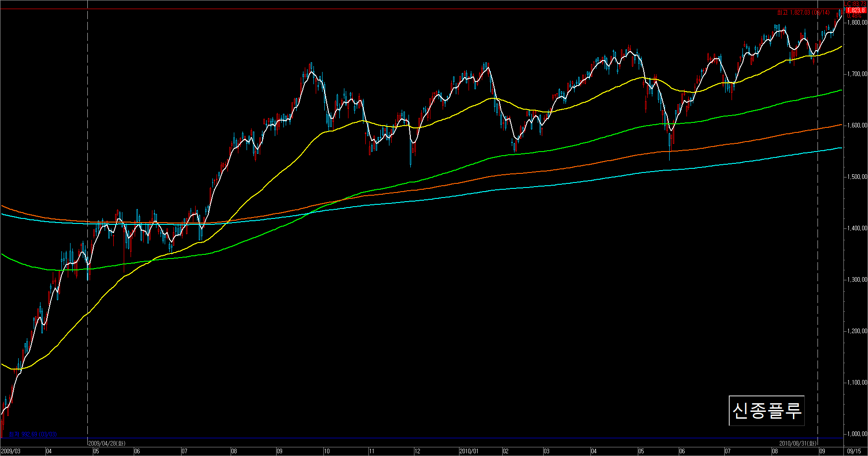868x456 pixels.
Task: Click the 0.48% change value
Action: coord(854,16)
